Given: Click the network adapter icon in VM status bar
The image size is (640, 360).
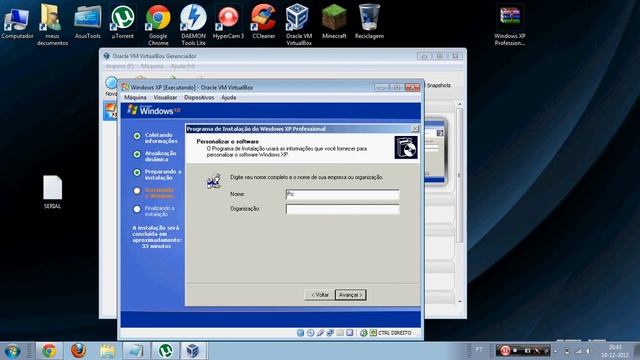Looking at the screenshot, I should tap(330, 333).
